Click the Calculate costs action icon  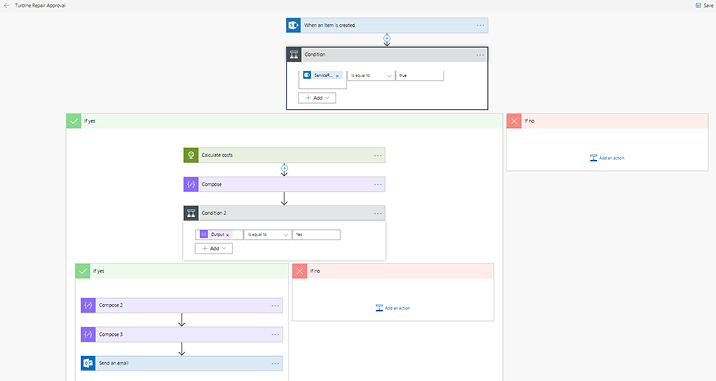point(191,155)
